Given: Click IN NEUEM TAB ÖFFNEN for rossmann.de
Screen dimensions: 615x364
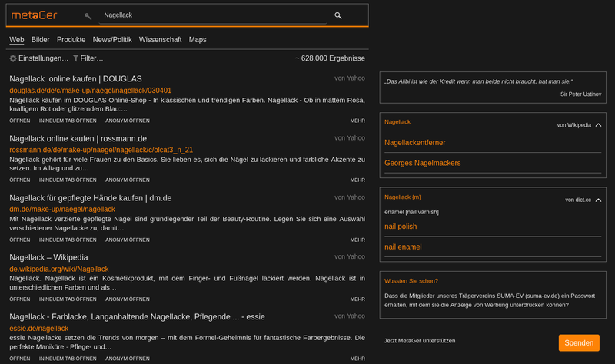Looking at the screenshot, I should (68, 180).
